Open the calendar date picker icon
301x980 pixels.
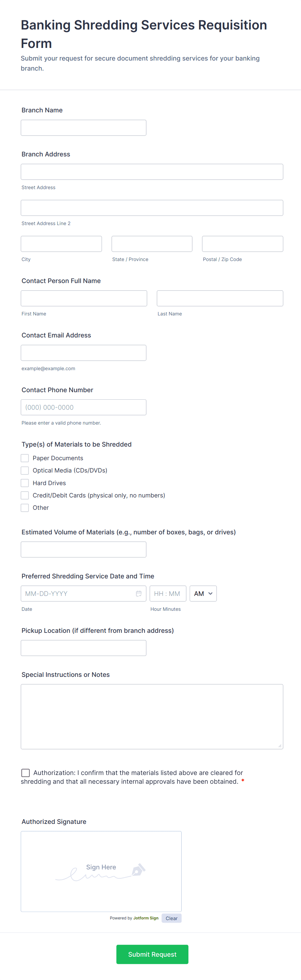tap(139, 594)
